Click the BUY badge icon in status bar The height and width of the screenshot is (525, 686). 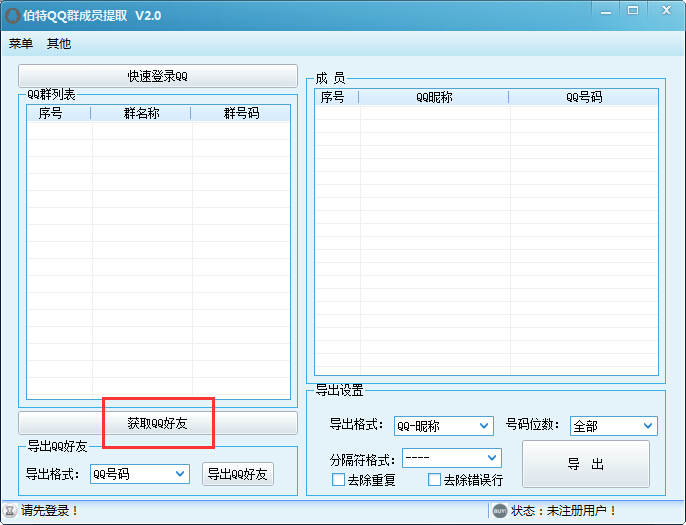pos(500,511)
